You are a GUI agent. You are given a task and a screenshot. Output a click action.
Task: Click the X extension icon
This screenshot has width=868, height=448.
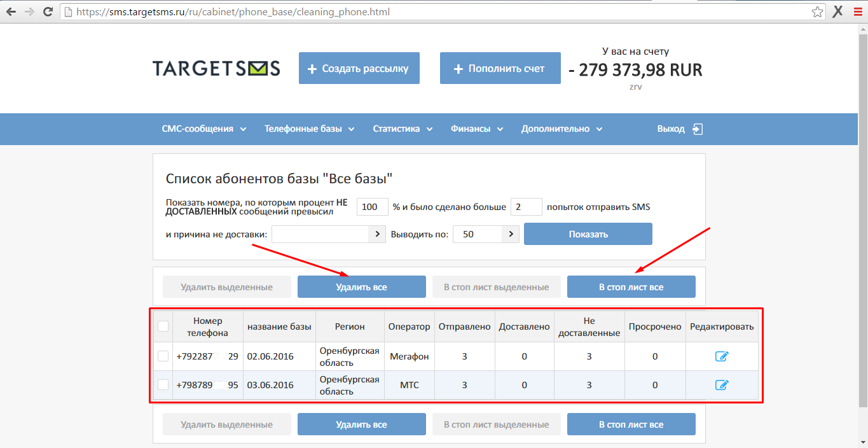tap(838, 11)
